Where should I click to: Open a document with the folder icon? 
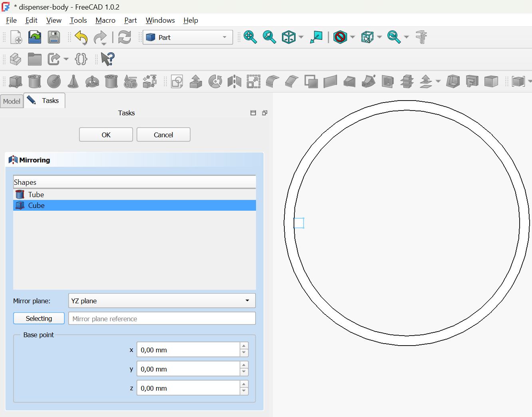[x=35, y=38]
